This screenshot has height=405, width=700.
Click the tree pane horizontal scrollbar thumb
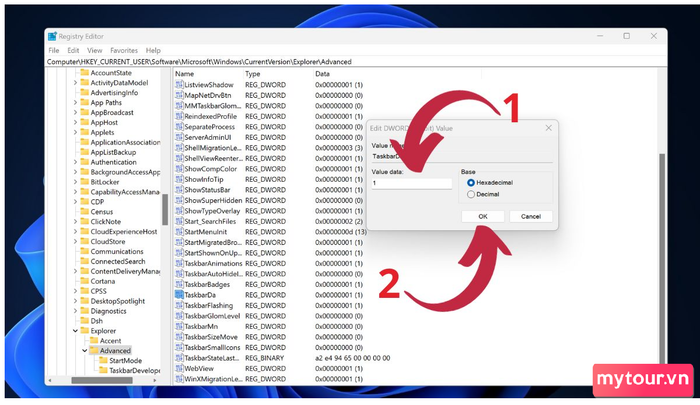point(102,380)
